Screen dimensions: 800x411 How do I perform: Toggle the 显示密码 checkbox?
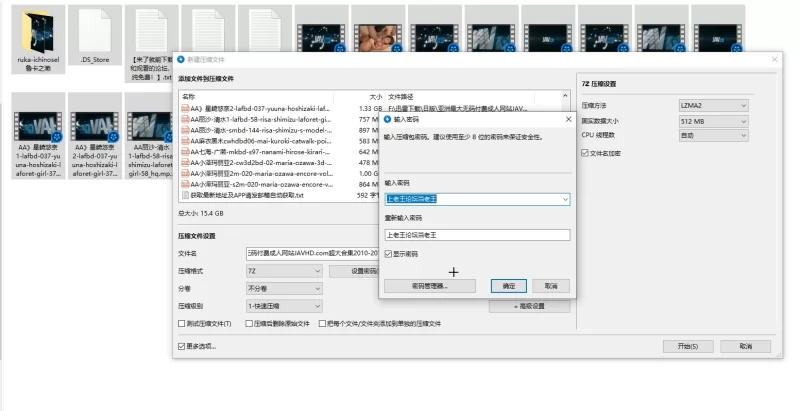pos(388,253)
